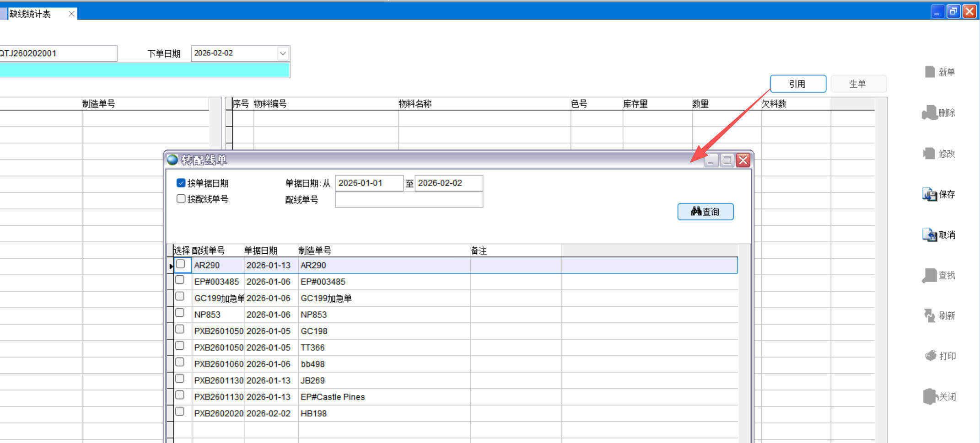Hit the 刷新 (Refresh) sidebar icon
The image size is (980, 443).
click(x=929, y=315)
